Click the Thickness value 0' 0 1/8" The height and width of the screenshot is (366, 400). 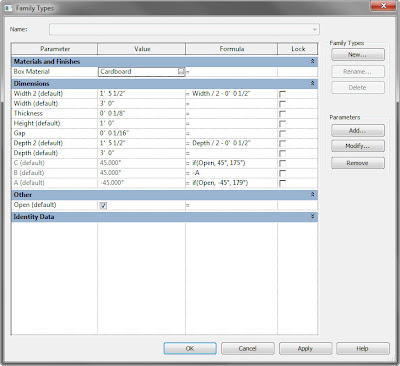pyautogui.click(x=112, y=114)
